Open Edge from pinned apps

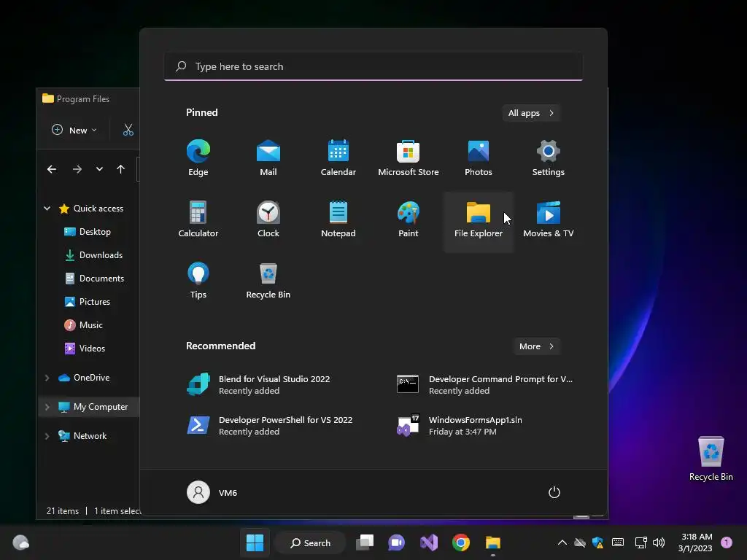pyautogui.click(x=198, y=158)
